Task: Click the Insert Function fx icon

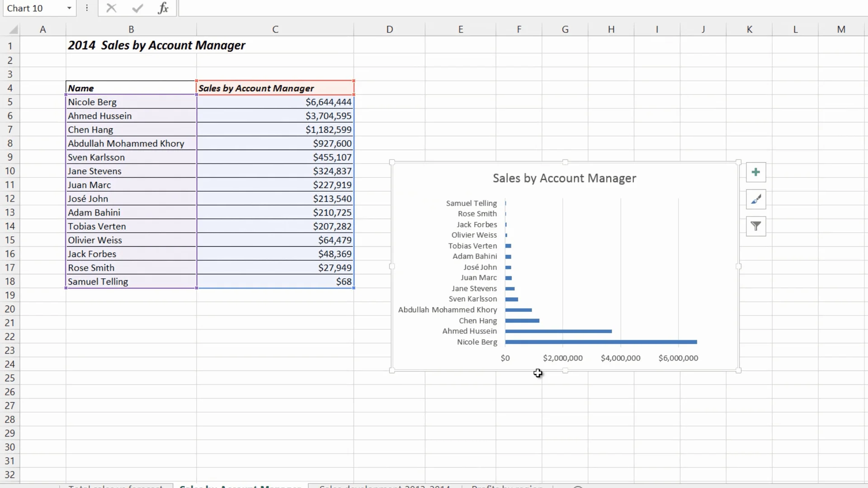Action: [163, 8]
